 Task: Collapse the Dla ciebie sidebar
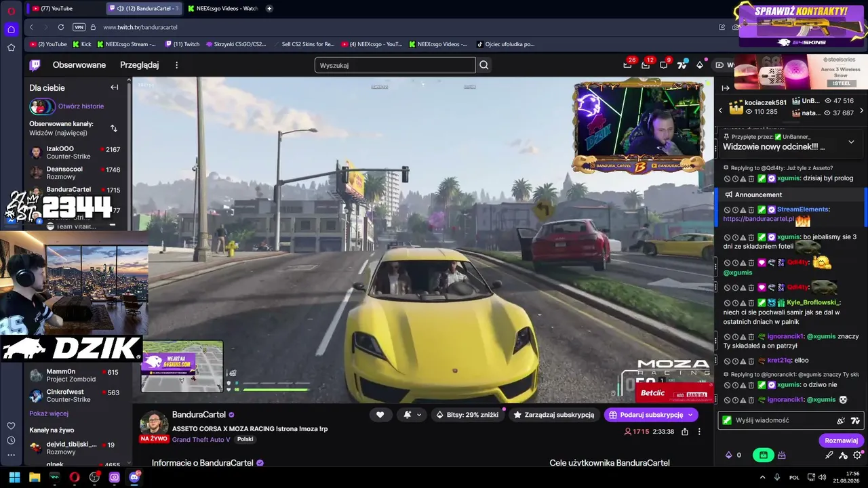tap(114, 87)
